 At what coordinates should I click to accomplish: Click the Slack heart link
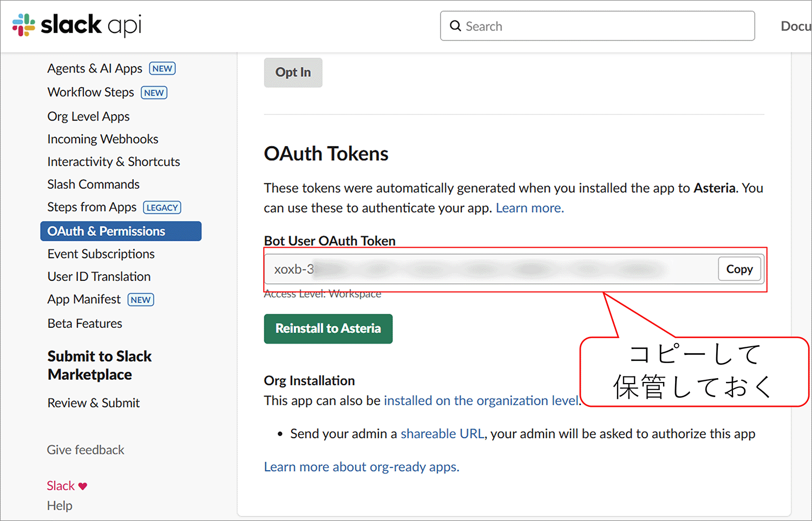tap(67, 486)
